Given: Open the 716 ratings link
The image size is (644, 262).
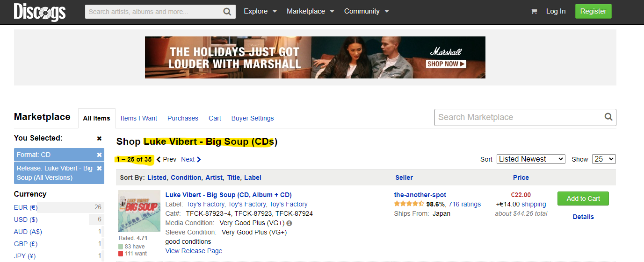Looking at the screenshot, I should point(464,204).
